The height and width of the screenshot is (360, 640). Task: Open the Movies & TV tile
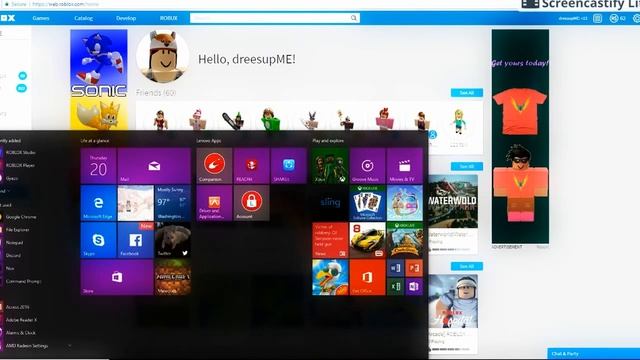pos(404,166)
